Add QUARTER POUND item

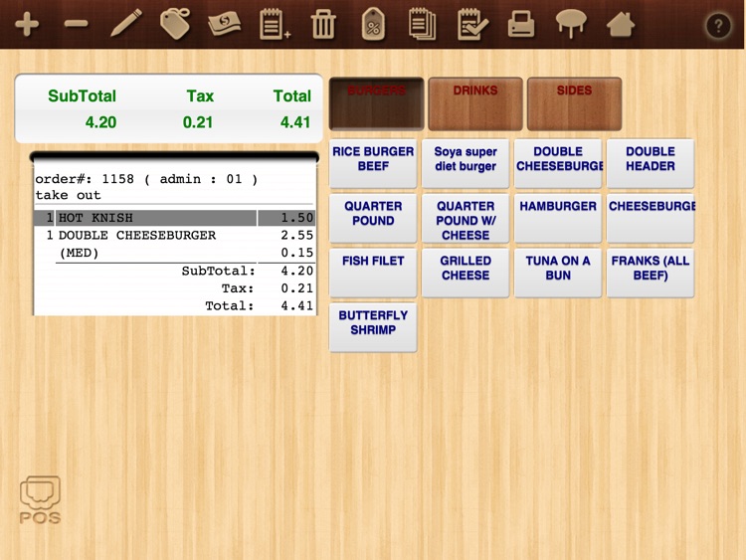(373, 218)
